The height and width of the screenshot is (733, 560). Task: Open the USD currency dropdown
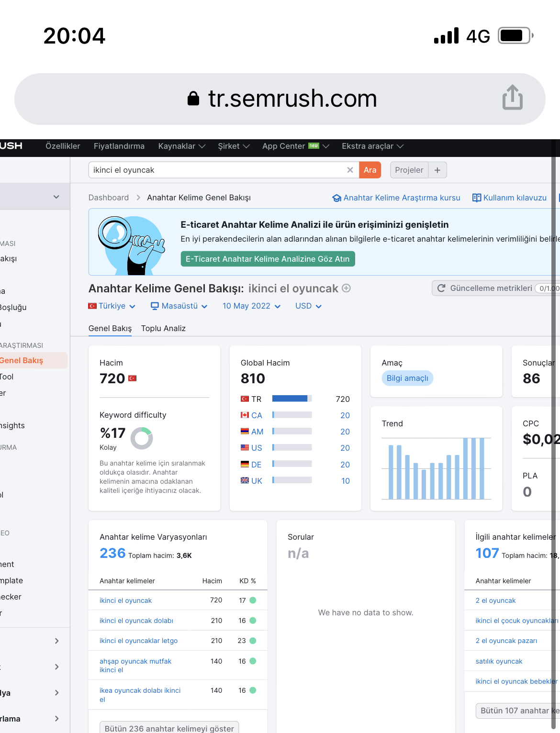coord(308,306)
